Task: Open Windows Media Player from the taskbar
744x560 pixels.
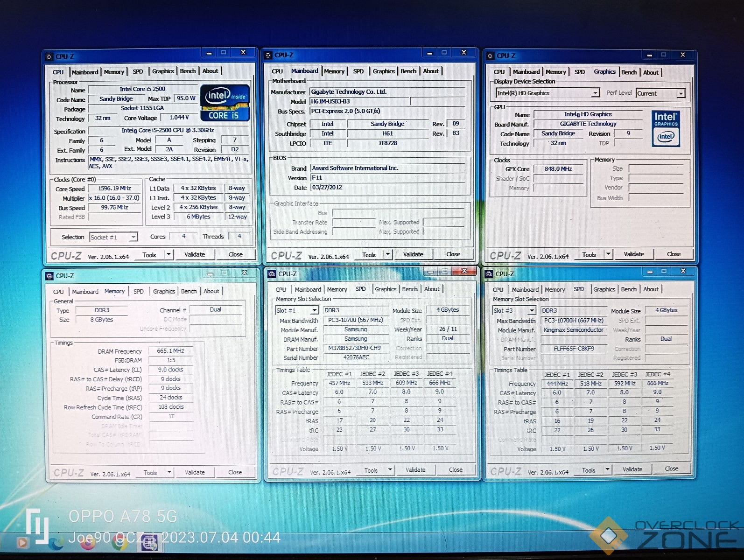Action: tap(22, 542)
